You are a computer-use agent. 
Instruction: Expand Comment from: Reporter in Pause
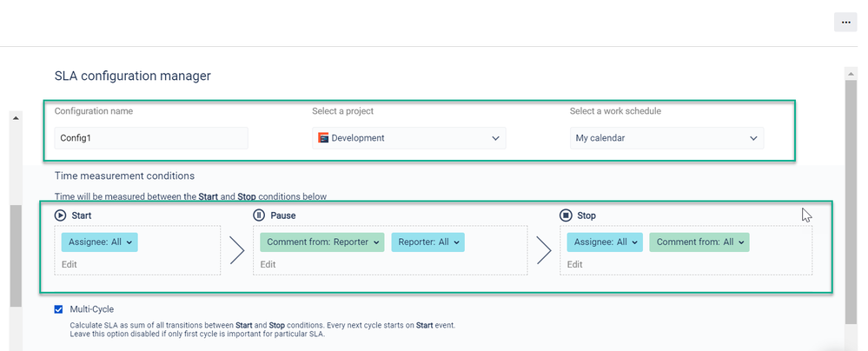(322, 242)
